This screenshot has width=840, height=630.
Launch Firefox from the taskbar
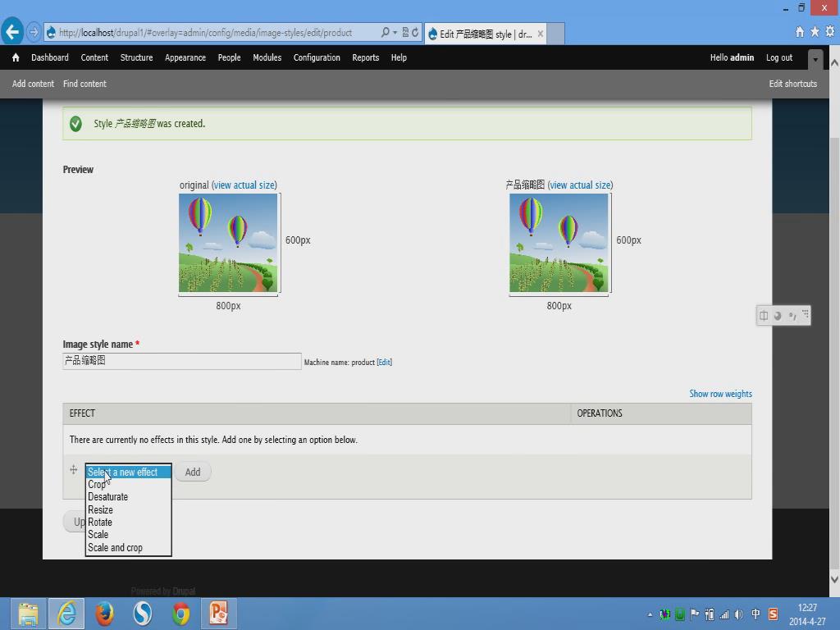pos(104,614)
